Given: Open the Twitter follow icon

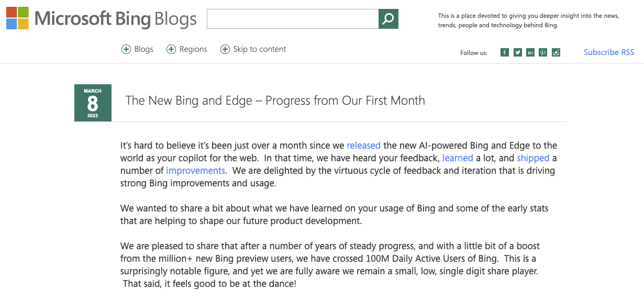Looking at the screenshot, I should click(518, 52).
